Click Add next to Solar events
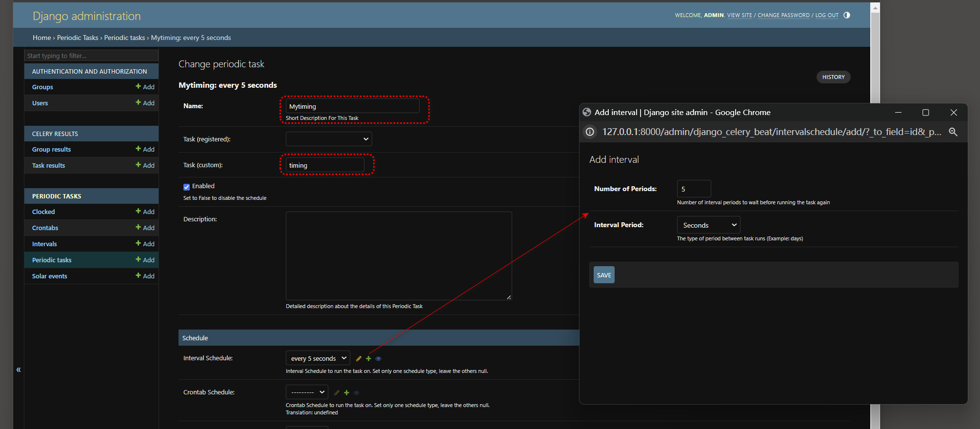The height and width of the screenshot is (429, 980). click(145, 276)
